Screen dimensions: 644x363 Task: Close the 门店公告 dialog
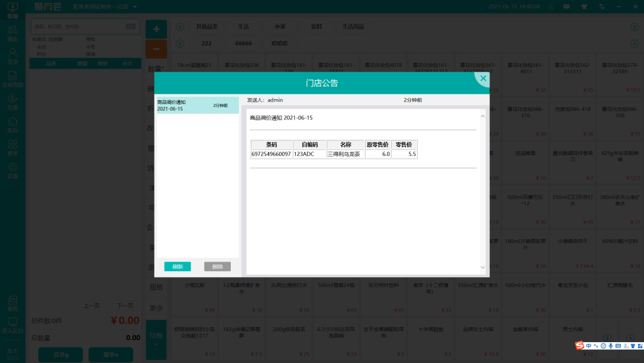[x=483, y=78]
